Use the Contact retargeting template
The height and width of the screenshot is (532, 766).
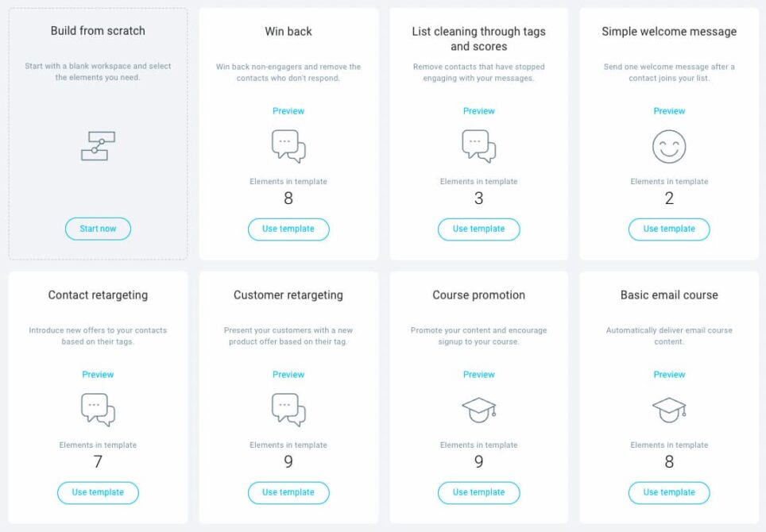coord(98,492)
